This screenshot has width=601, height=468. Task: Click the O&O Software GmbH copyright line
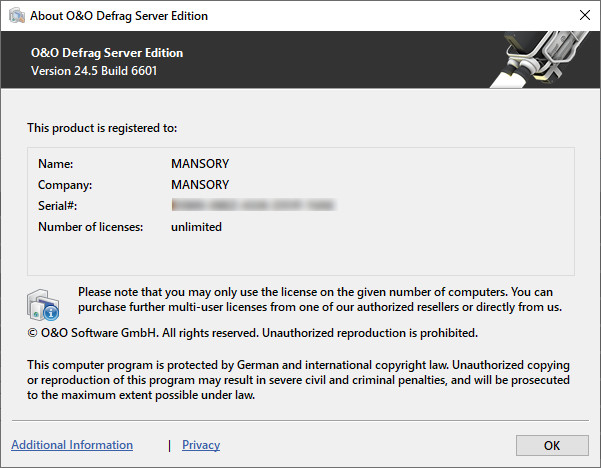(x=252, y=333)
